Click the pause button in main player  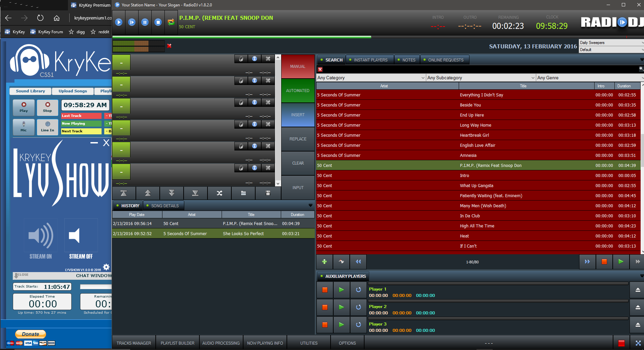click(145, 22)
